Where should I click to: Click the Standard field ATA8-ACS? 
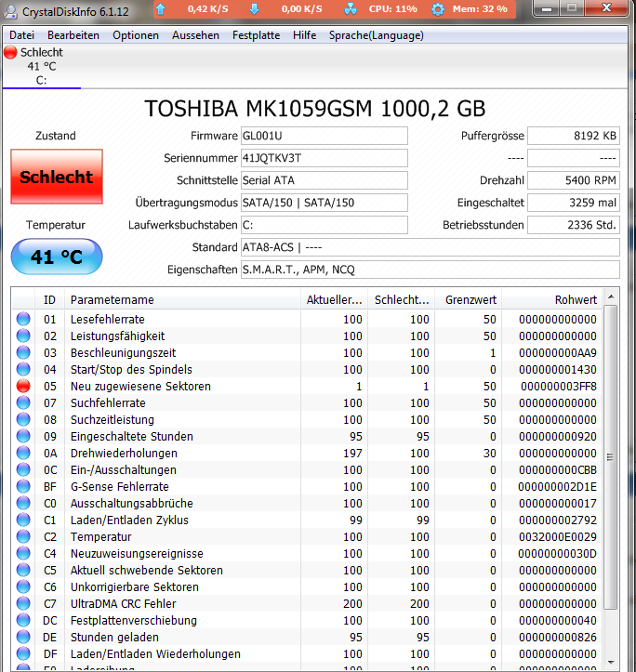431,247
